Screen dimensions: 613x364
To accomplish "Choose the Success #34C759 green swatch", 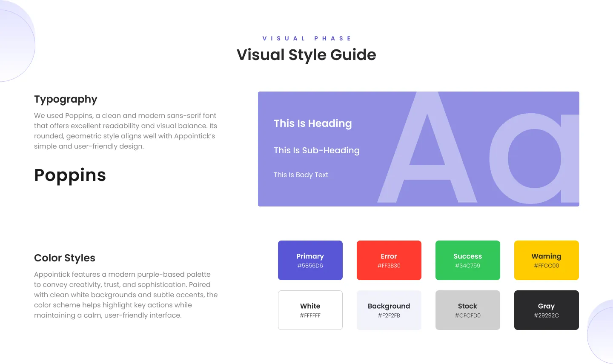I will click(x=468, y=260).
